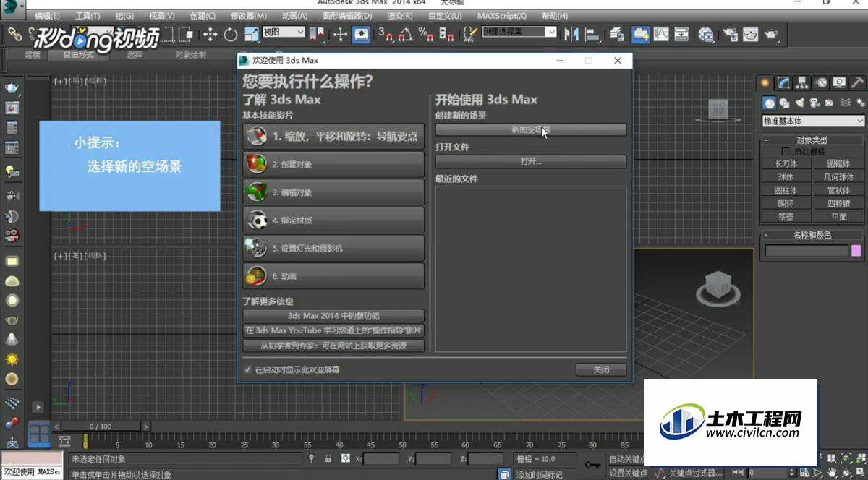Activate the Select and Rotate tool
Viewport: 868px width, 480px height.
tap(230, 33)
